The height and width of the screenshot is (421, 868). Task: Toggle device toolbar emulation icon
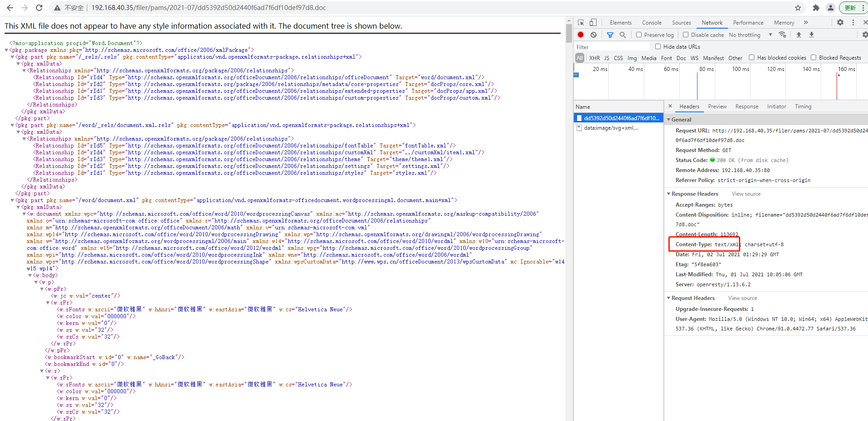coord(593,22)
